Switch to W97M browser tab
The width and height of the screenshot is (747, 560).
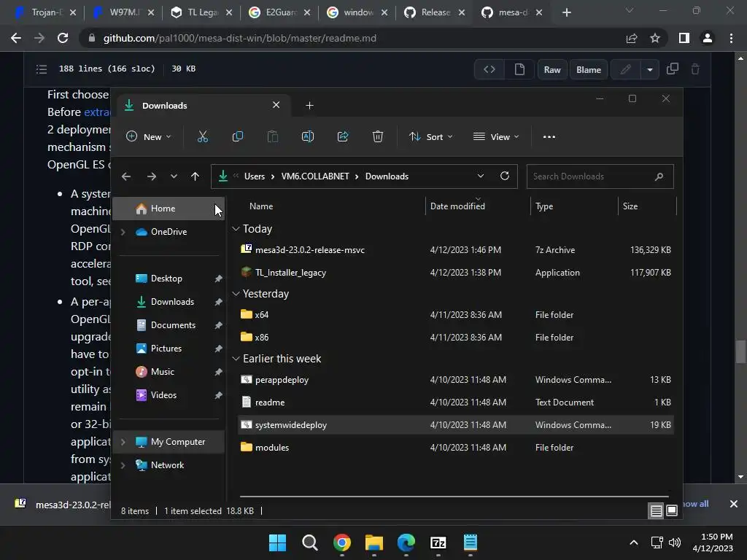coord(123,12)
